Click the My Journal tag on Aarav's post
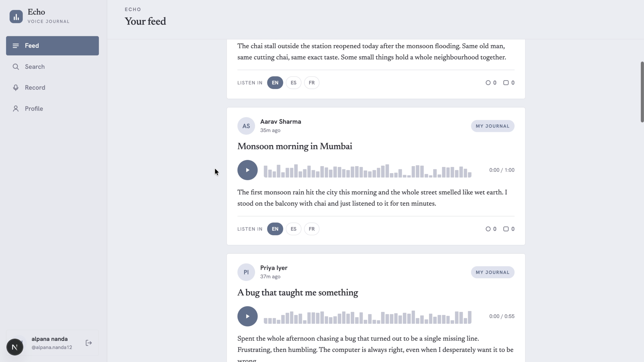The image size is (644, 362). (493, 126)
